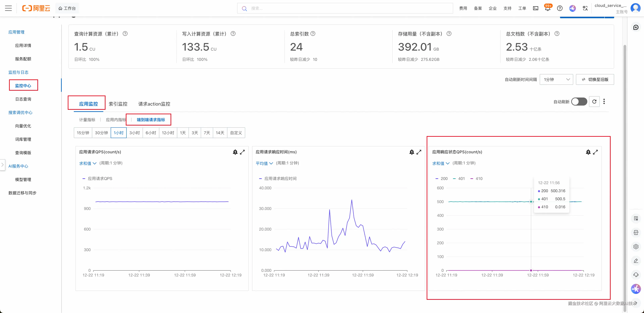Toggle the 自动刷新 switch on
644x313 pixels.
click(579, 102)
